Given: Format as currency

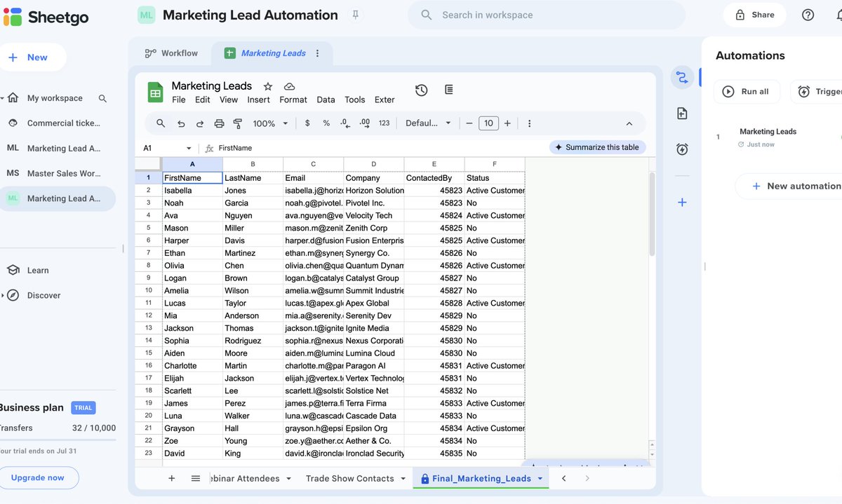Looking at the screenshot, I should [307, 123].
